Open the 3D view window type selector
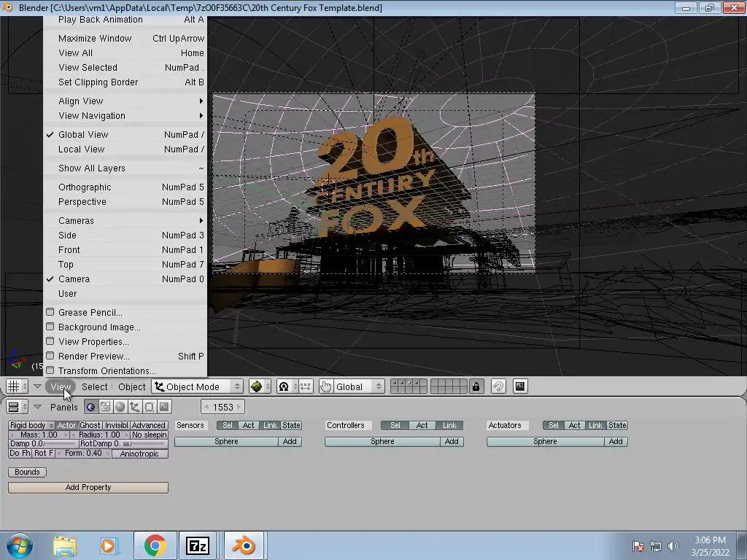The width and height of the screenshot is (747, 560). tap(17, 386)
